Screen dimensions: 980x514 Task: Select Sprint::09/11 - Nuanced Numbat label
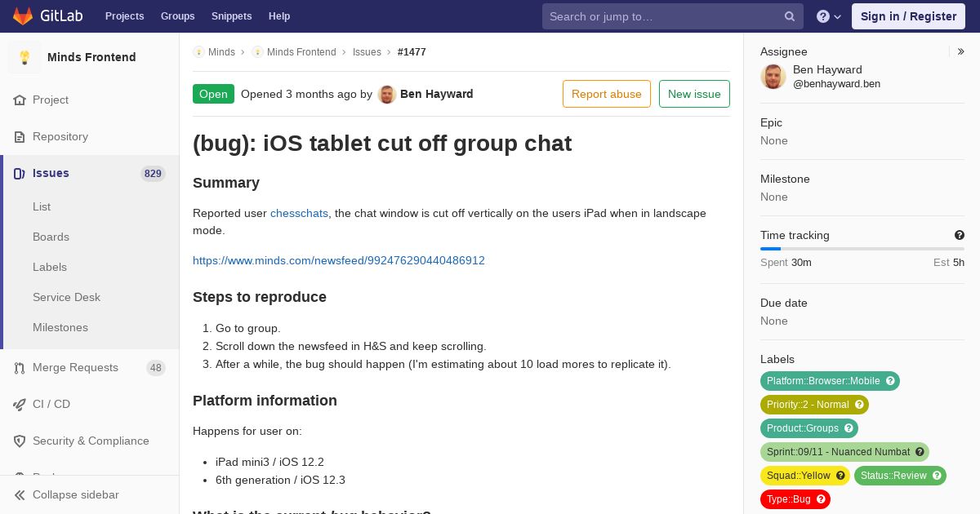click(x=838, y=452)
